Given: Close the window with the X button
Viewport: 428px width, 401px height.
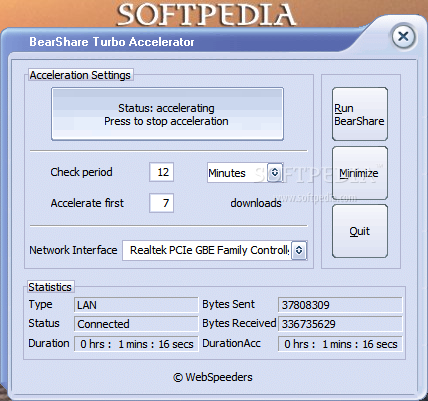Looking at the screenshot, I should point(403,36).
